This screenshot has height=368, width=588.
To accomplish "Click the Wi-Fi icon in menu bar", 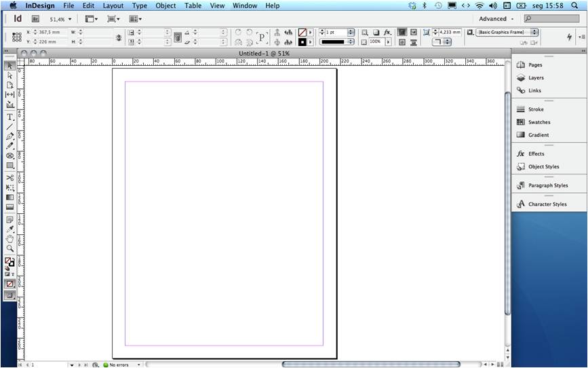I will coord(479,5).
